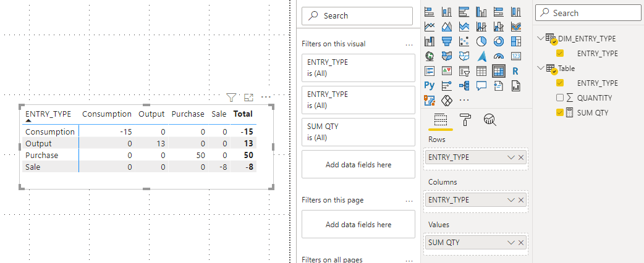Image resolution: width=644 pixels, height=263 pixels.
Task: Select the matrix visual
Action: [499, 71]
